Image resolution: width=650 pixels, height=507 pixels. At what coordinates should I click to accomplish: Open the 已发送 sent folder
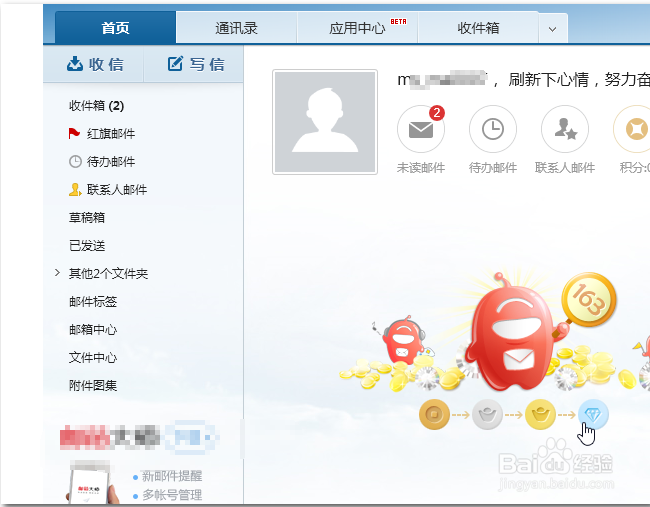pos(87,245)
